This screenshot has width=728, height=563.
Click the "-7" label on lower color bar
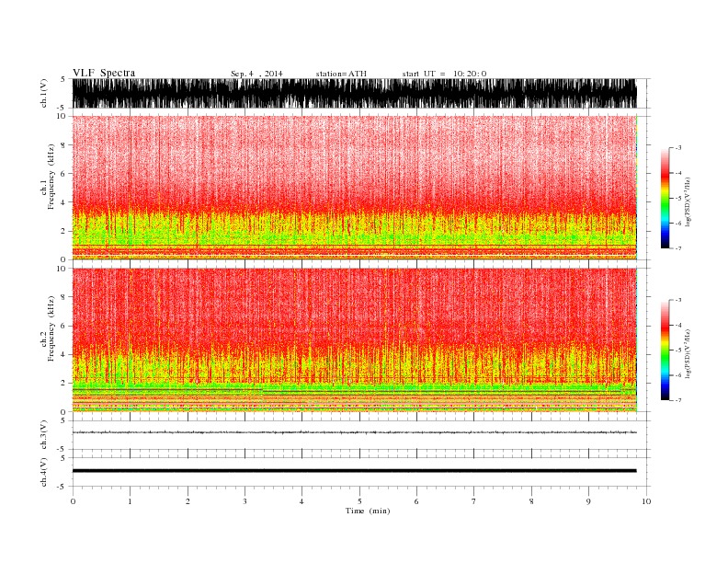coord(677,400)
